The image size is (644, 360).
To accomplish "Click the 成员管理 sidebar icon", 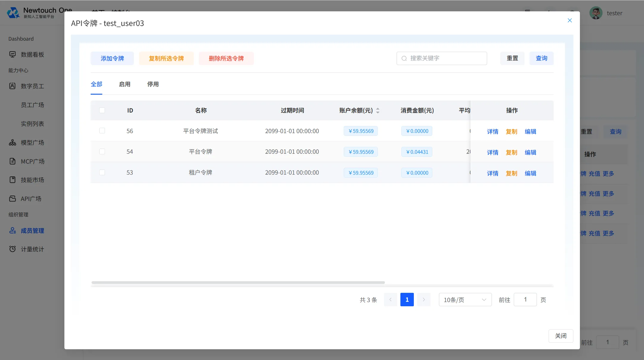I will [x=13, y=230].
